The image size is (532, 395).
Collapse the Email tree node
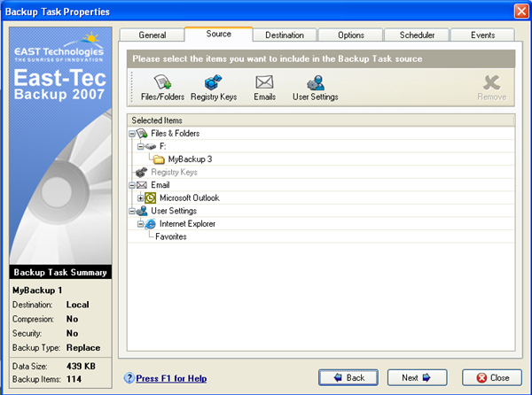pos(131,185)
